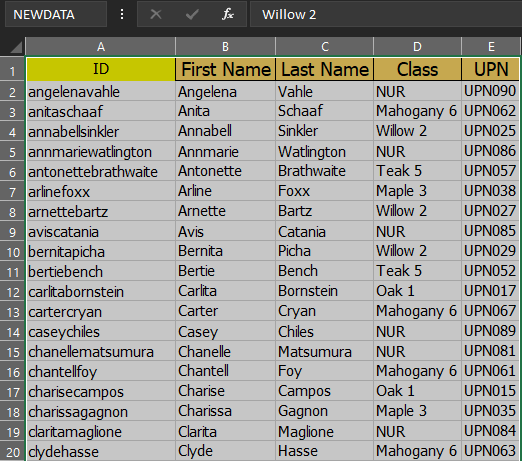
Task: Click the formula bar showing Willow 2
Action: pos(386,14)
